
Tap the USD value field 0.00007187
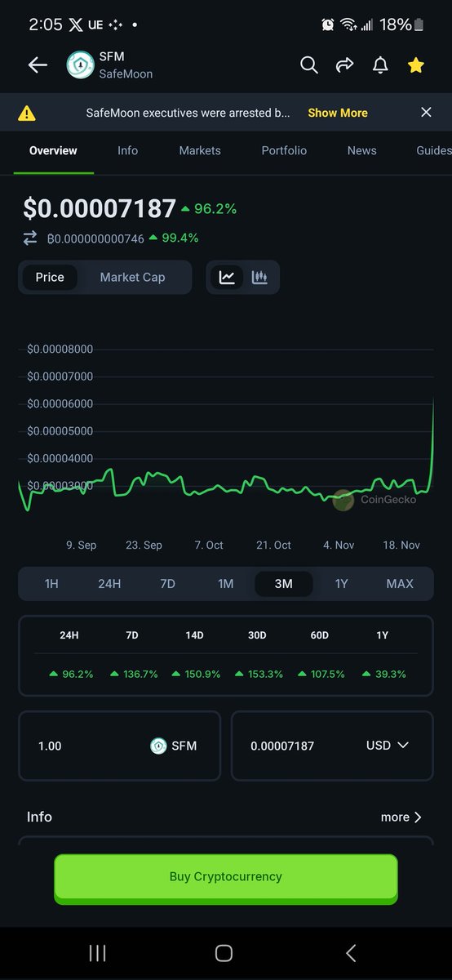point(282,746)
